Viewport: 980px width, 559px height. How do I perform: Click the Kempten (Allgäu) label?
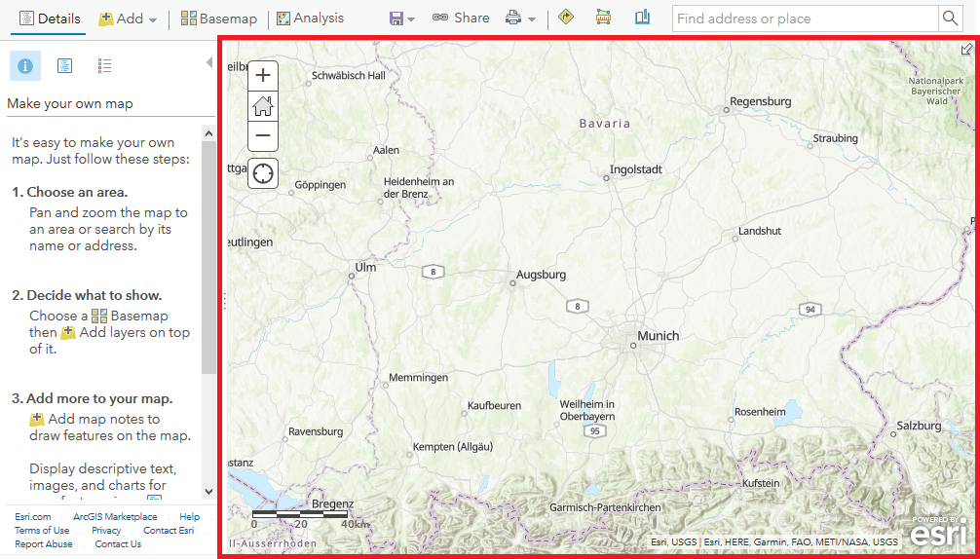click(x=454, y=447)
